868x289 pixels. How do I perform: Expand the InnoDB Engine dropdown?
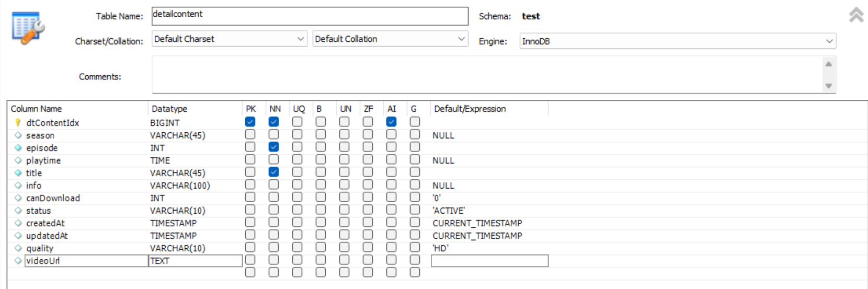[x=678, y=41]
